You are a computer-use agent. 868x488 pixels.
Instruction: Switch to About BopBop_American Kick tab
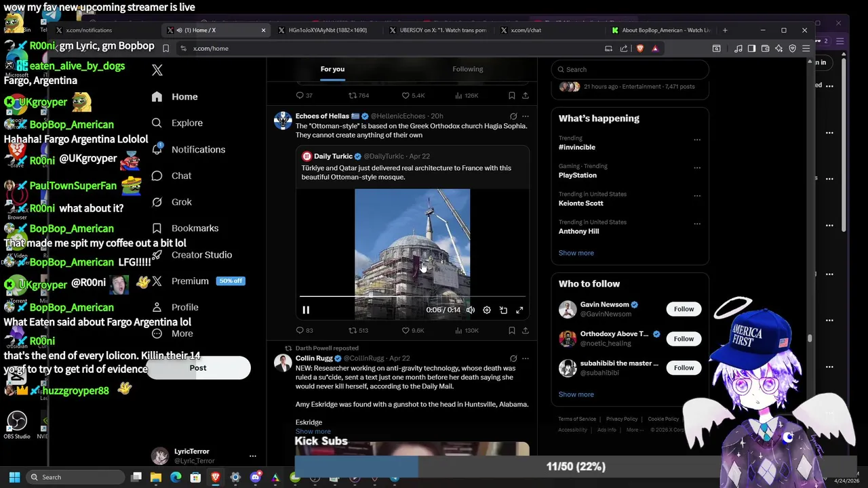(x=661, y=30)
